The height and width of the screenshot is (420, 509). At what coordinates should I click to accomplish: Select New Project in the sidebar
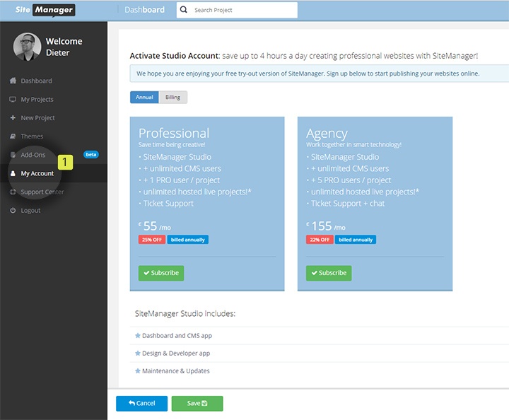tap(37, 118)
